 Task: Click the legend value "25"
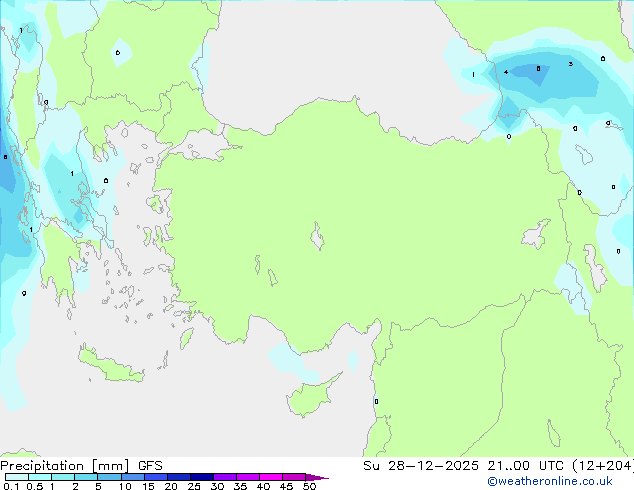tap(194, 486)
